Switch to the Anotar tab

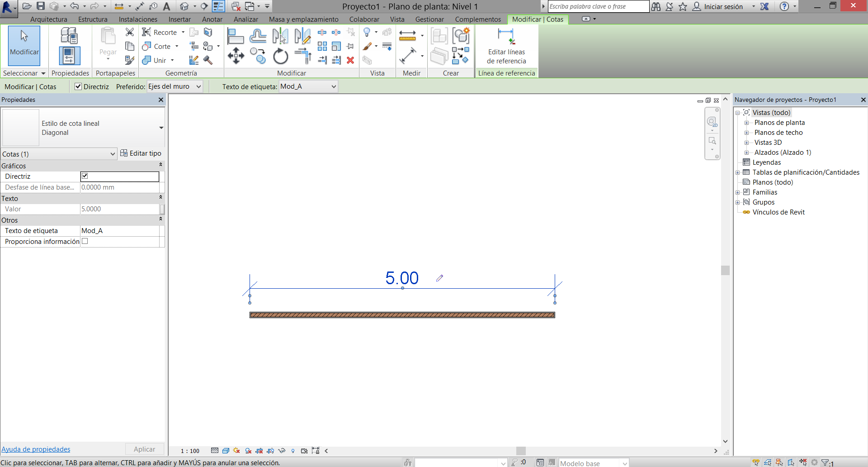[212, 19]
